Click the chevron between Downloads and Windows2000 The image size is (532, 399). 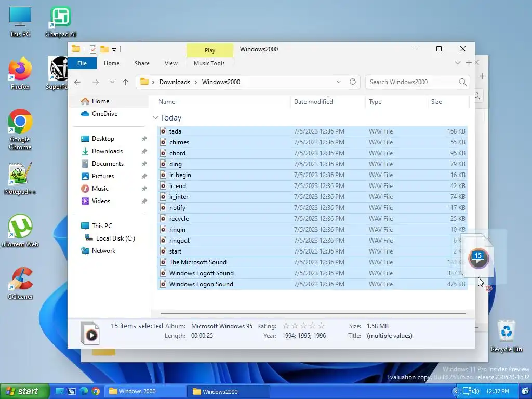[x=196, y=82]
